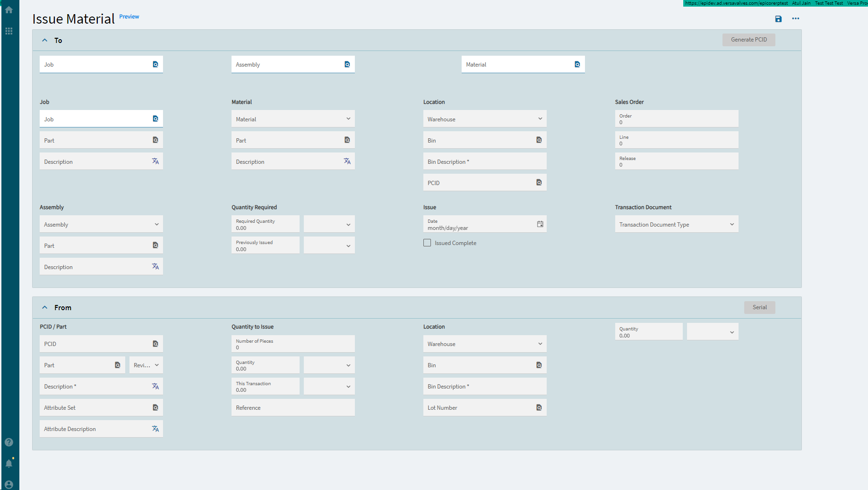Click the translate icon on Assembly Description

click(155, 266)
